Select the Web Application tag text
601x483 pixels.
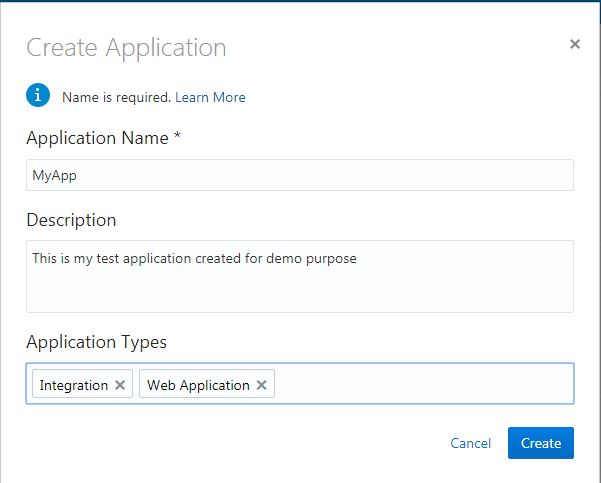click(198, 385)
